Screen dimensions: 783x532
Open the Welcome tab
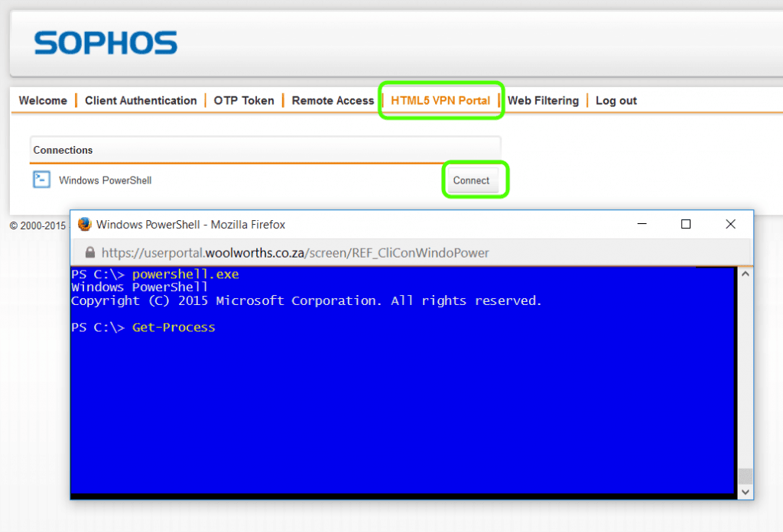(43, 100)
